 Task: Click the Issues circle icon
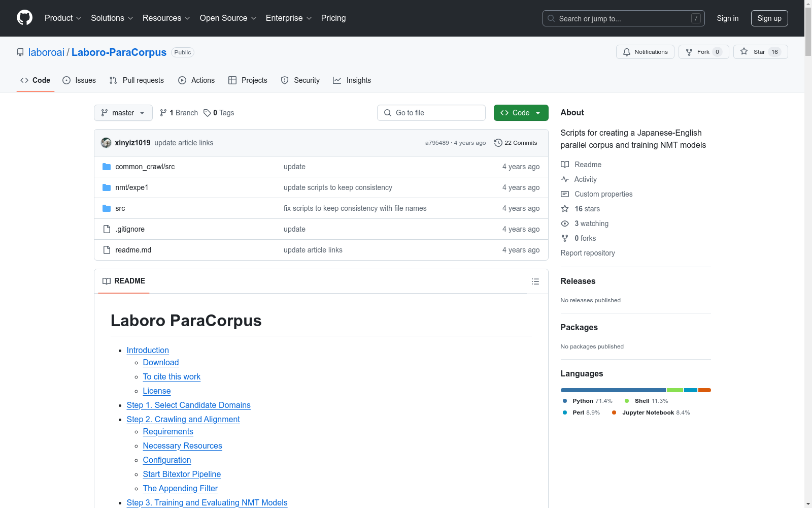point(66,80)
